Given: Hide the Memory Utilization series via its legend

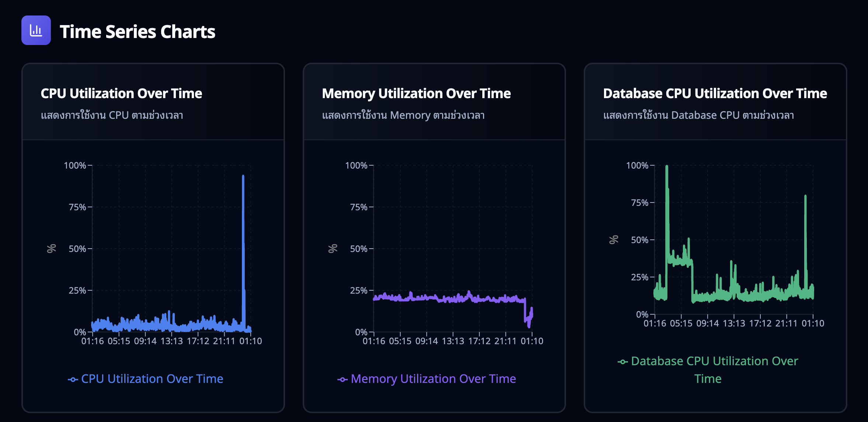Looking at the screenshot, I should tap(433, 379).
